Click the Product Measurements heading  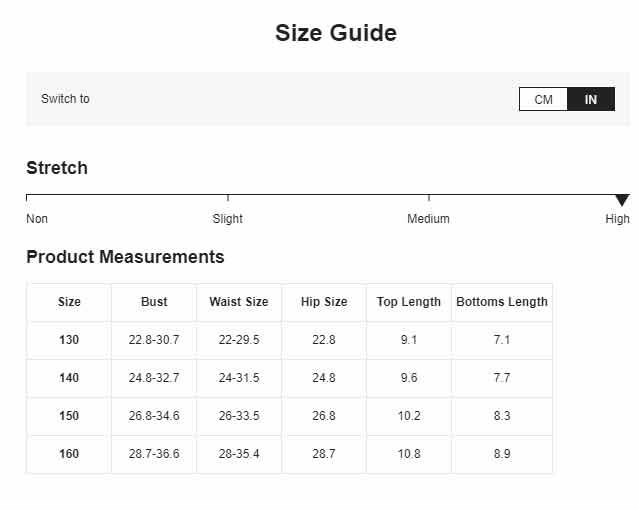point(125,257)
